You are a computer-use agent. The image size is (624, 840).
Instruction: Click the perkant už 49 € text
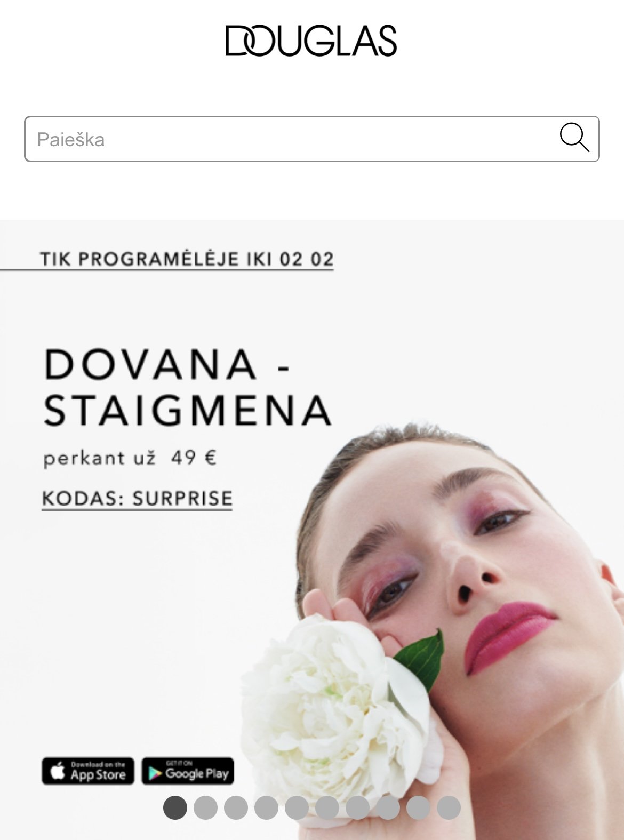(130, 458)
